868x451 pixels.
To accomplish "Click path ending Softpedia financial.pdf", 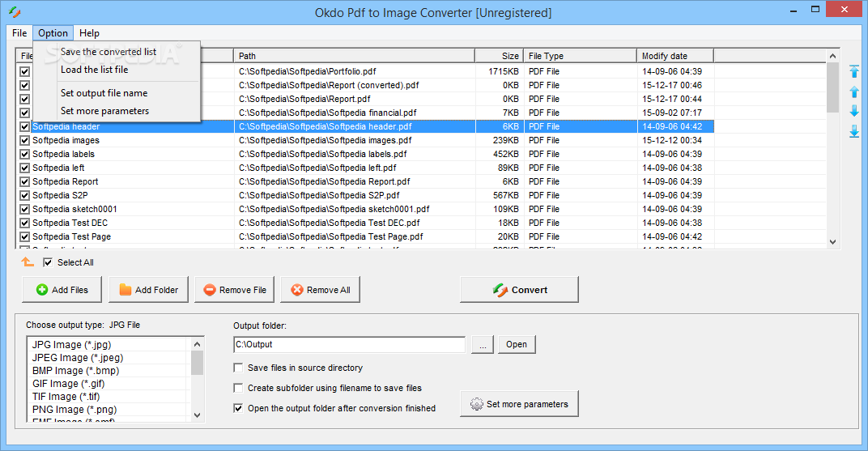I will (x=328, y=113).
